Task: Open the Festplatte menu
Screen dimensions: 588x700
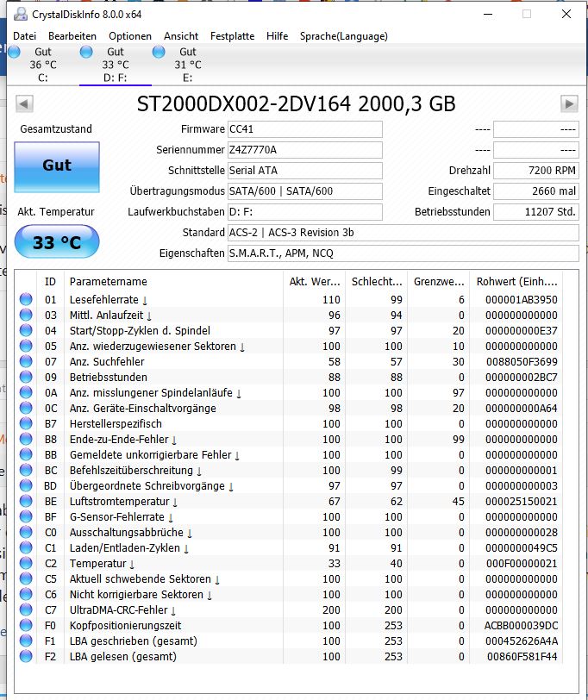Action: coord(232,36)
